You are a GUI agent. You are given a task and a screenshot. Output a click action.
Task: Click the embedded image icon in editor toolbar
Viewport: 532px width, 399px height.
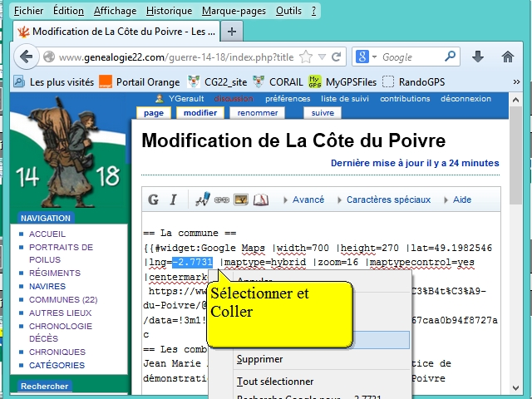coord(241,199)
